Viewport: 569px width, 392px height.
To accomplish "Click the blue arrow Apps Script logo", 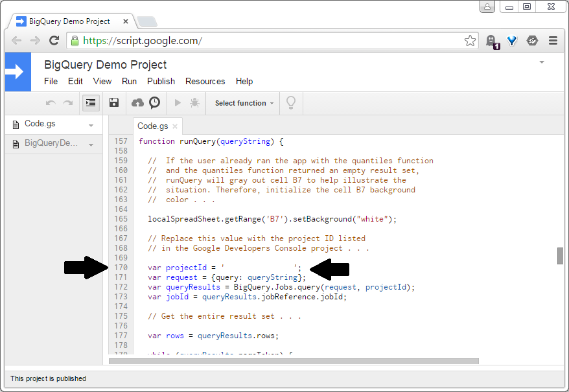I will pos(18,72).
